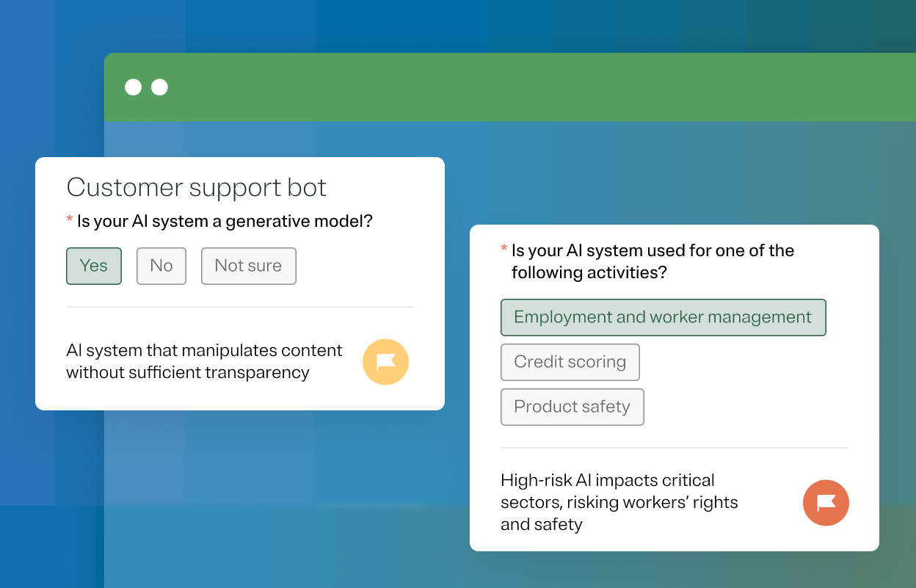Click the first white window dot
This screenshot has width=916, height=588.
pyautogui.click(x=133, y=87)
